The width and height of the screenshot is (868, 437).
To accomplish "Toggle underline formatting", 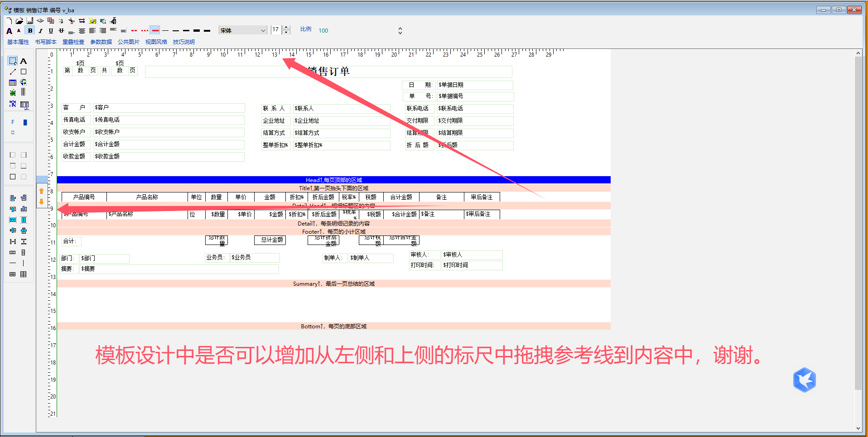I will [x=51, y=31].
